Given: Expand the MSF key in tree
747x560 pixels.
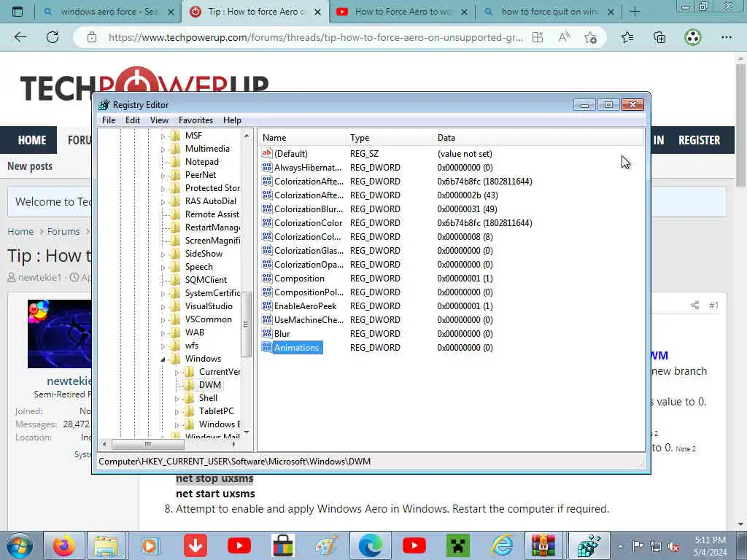Looking at the screenshot, I should point(163,136).
